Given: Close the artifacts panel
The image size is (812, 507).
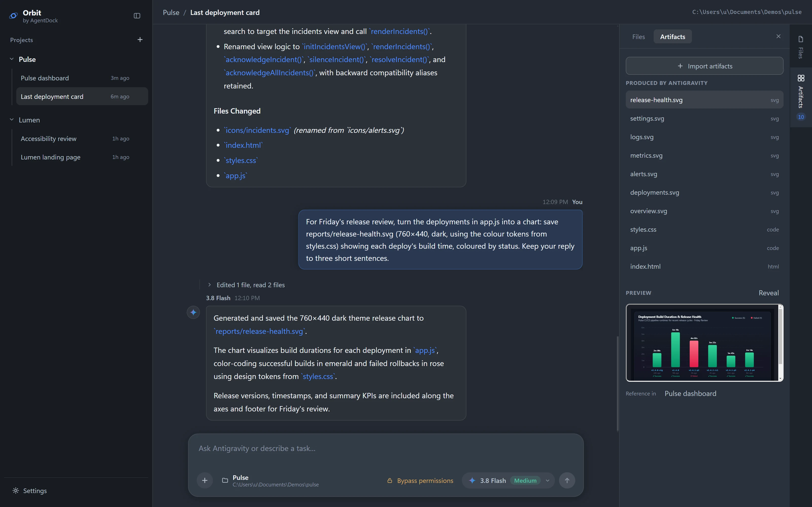Looking at the screenshot, I should pyautogui.click(x=779, y=36).
